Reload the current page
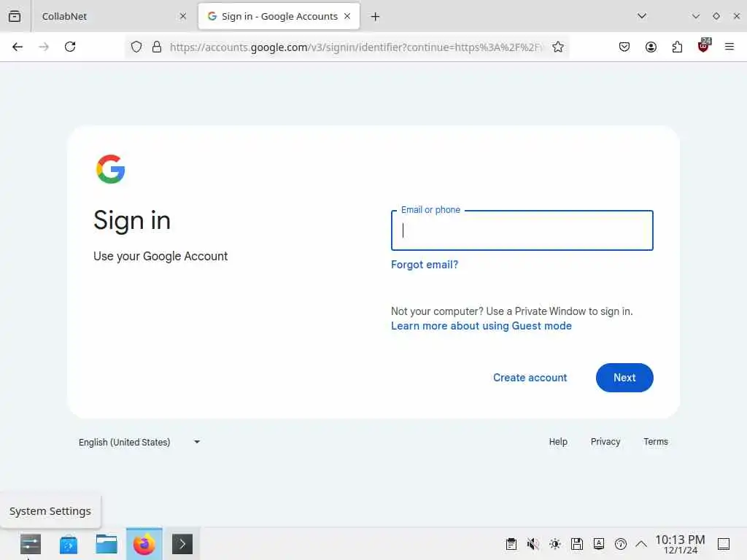The height and width of the screenshot is (560, 747). point(70,47)
